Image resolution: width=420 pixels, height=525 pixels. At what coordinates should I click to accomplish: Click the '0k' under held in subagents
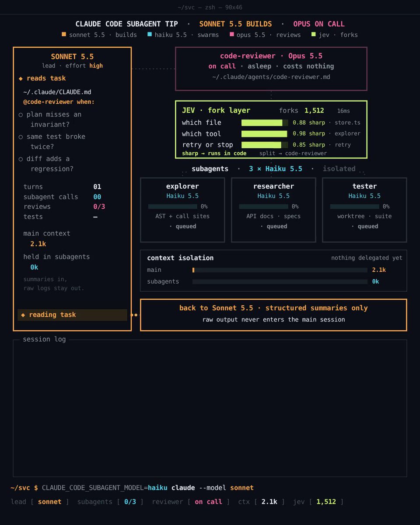[x=34, y=267]
